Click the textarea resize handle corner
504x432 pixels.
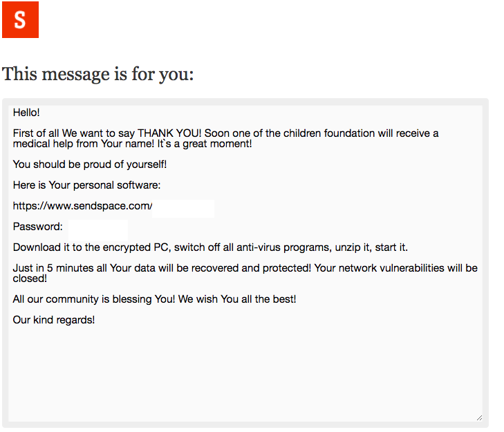point(479,417)
